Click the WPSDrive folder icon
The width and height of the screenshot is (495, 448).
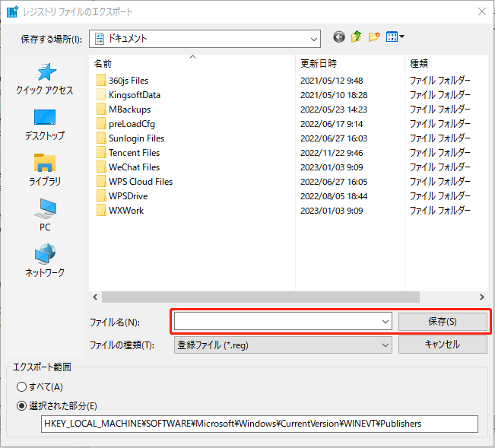point(101,196)
